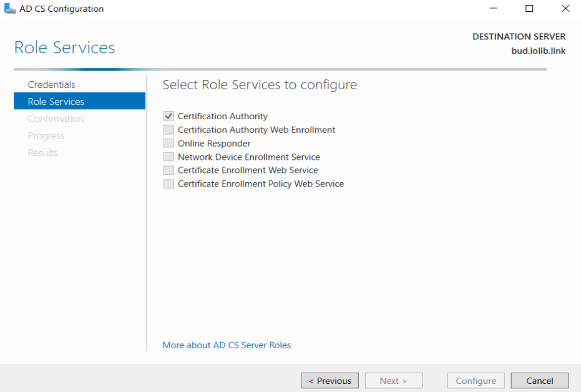
Task: Click the Previous button
Action: [330, 381]
